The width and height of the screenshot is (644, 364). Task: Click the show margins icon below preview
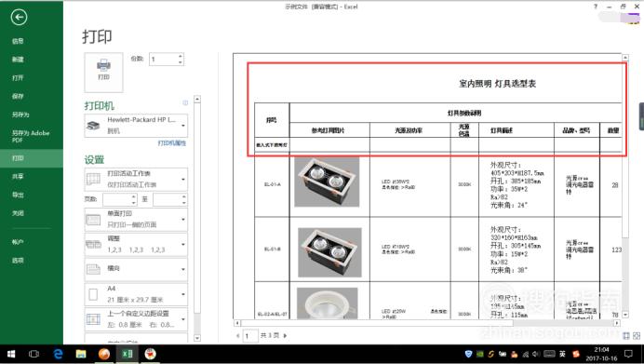[626, 336]
